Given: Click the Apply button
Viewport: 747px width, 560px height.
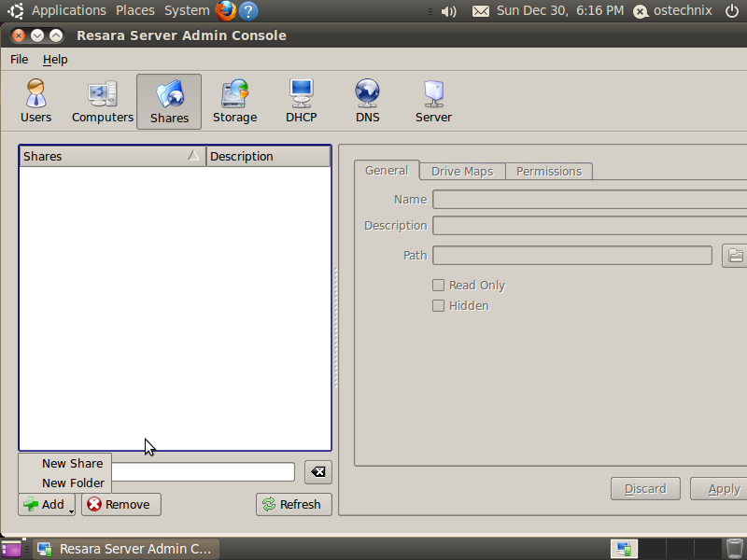Looking at the screenshot, I should tap(719, 488).
